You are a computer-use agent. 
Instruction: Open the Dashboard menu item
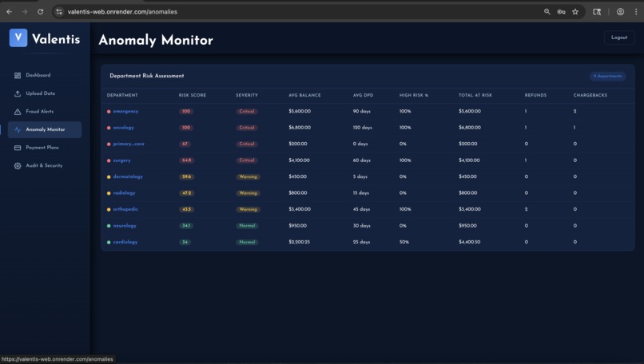[45, 76]
